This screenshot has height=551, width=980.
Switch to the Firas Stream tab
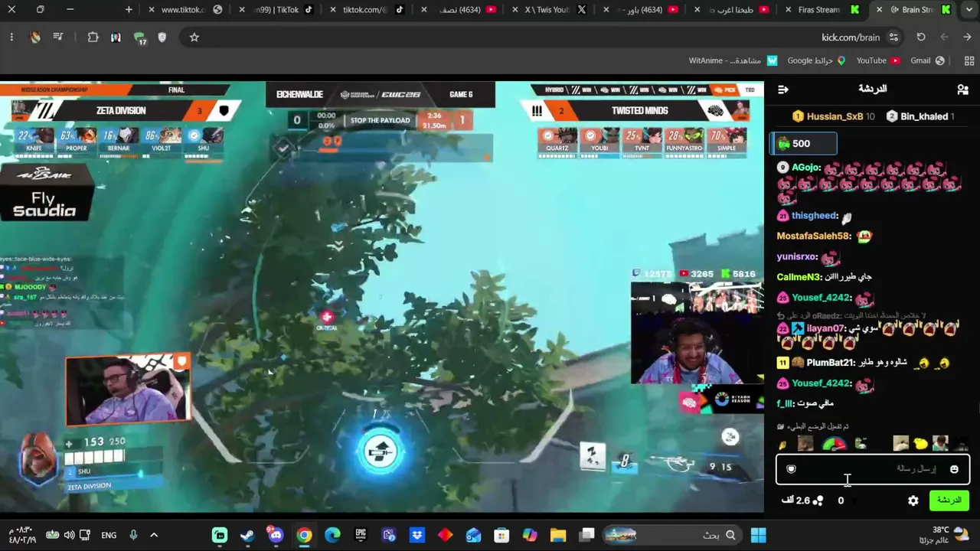point(823,10)
